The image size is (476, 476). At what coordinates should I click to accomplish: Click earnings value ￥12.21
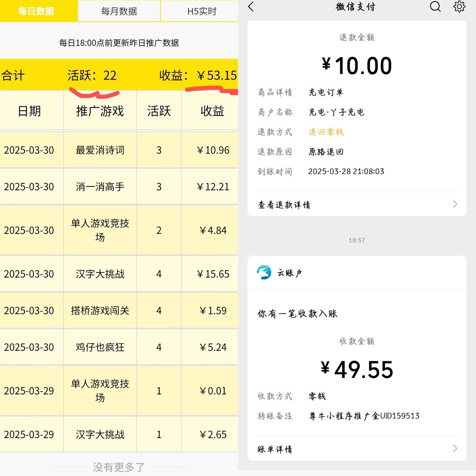tap(213, 186)
